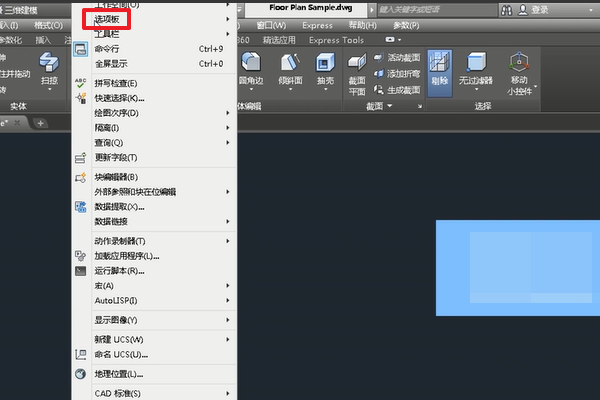Image resolution: width=600 pixels, height=400 pixels.
Task: Click Add Jog (添加折弯) tool
Action: 397,73
